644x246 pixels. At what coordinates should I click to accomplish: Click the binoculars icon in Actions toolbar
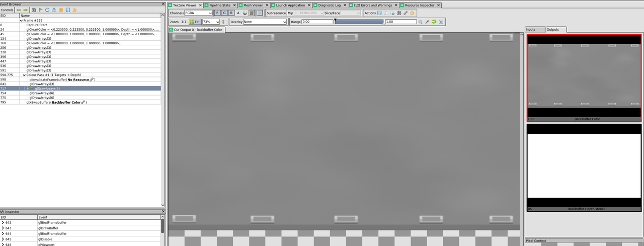[x=399, y=13]
